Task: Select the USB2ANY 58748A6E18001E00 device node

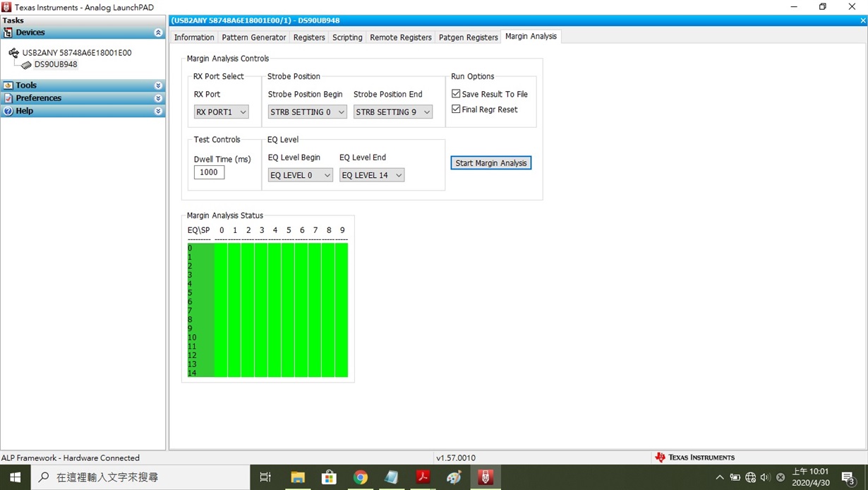Action: [x=76, y=53]
